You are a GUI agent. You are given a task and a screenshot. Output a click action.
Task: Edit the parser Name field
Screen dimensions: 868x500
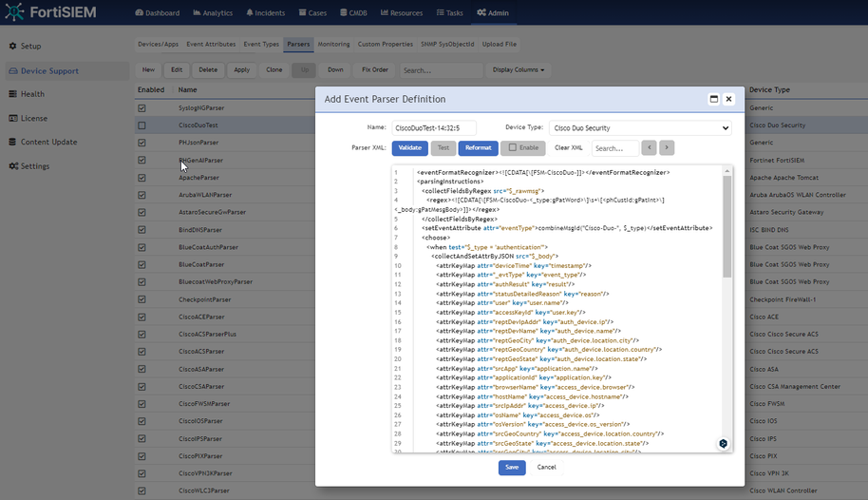tap(434, 128)
